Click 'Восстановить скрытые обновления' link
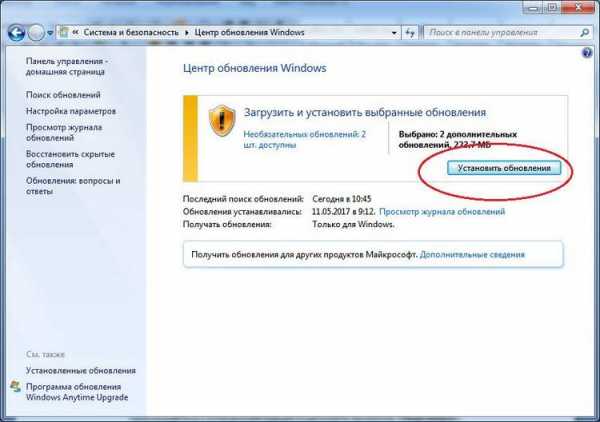 (x=70, y=159)
